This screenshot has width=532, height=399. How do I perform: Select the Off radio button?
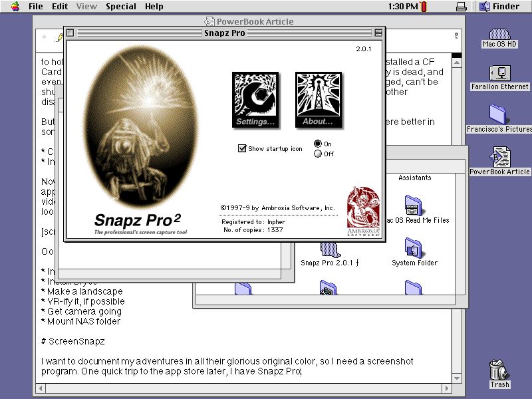(318, 154)
